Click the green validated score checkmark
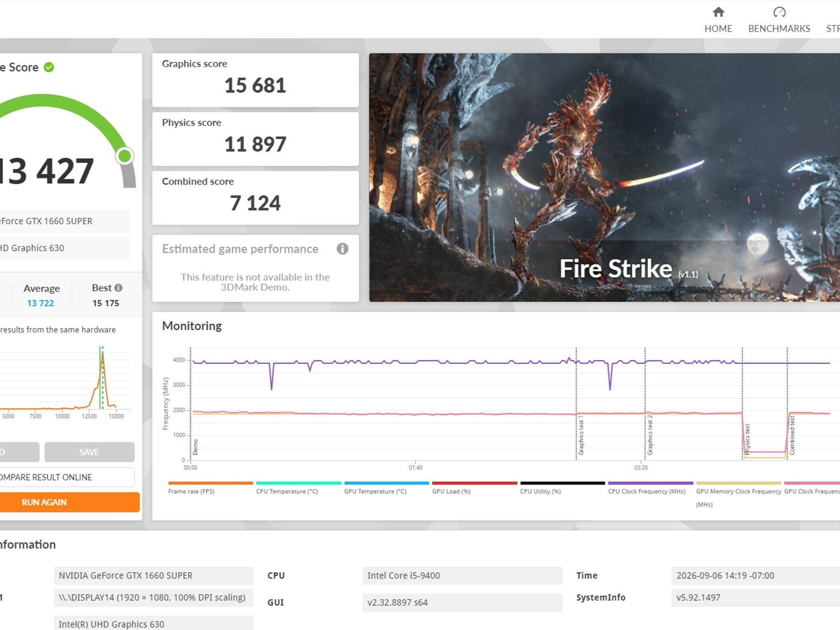This screenshot has width=840, height=630. pyautogui.click(x=49, y=67)
